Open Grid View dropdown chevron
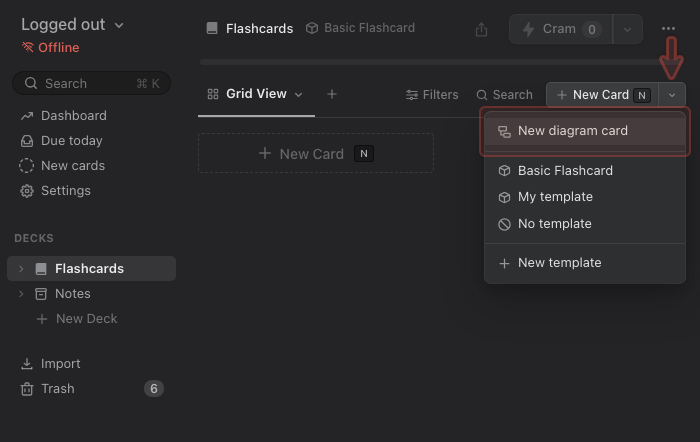 click(x=298, y=94)
